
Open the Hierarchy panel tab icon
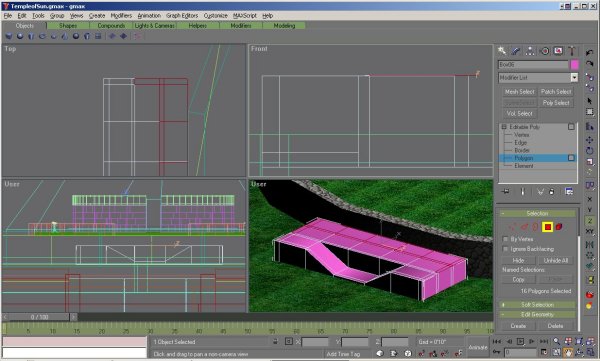coord(530,51)
